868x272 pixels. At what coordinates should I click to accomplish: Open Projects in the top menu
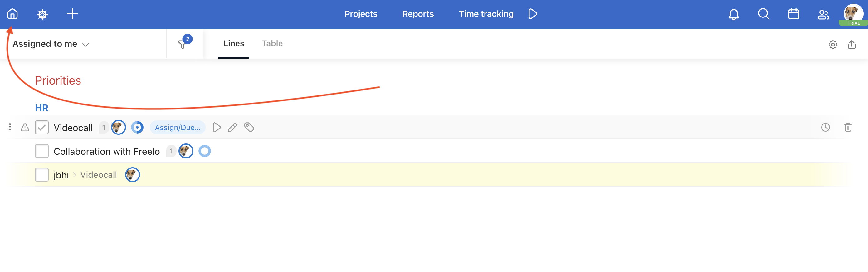pos(361,14)
